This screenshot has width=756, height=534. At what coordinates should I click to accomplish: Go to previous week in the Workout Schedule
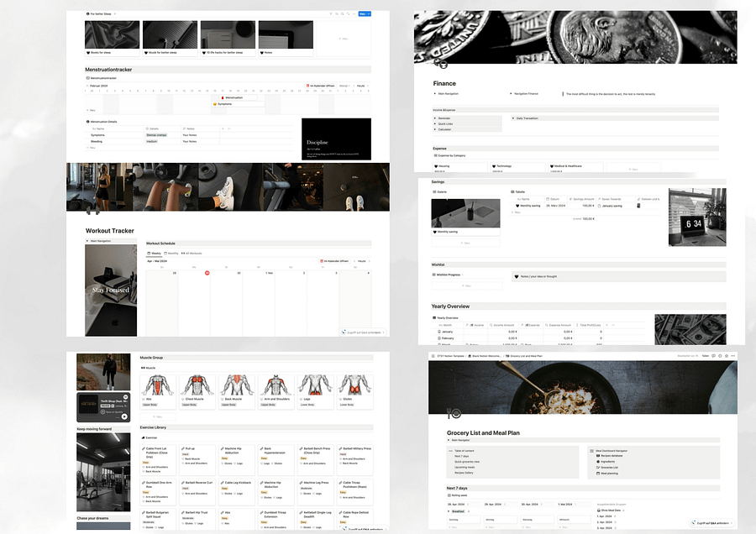(354, 261)
